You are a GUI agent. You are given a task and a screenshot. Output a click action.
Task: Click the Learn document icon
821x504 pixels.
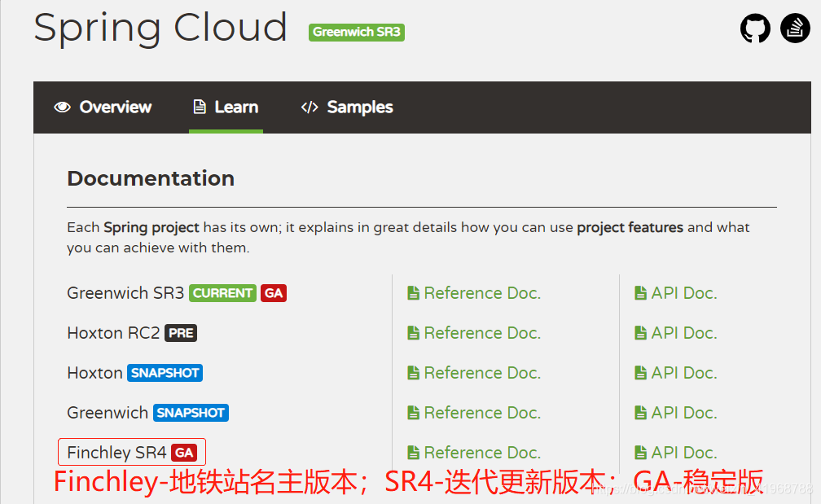[200, 107]
